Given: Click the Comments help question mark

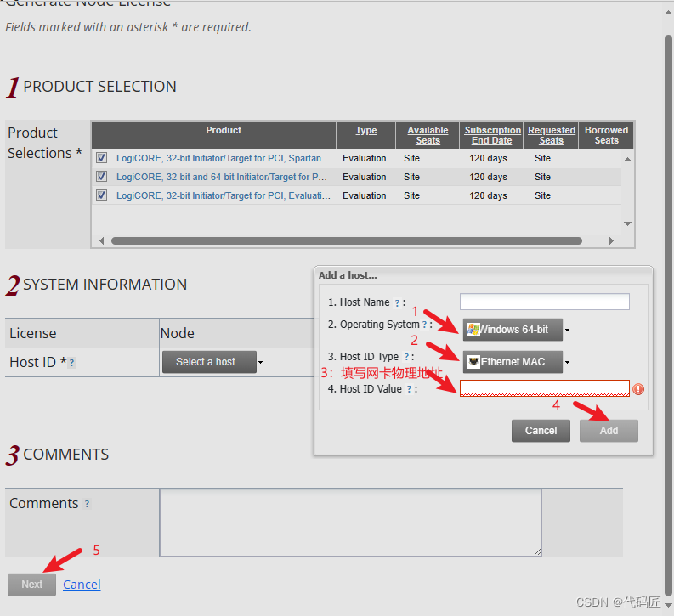Looking at the screenshot, I should pos(87,504).
